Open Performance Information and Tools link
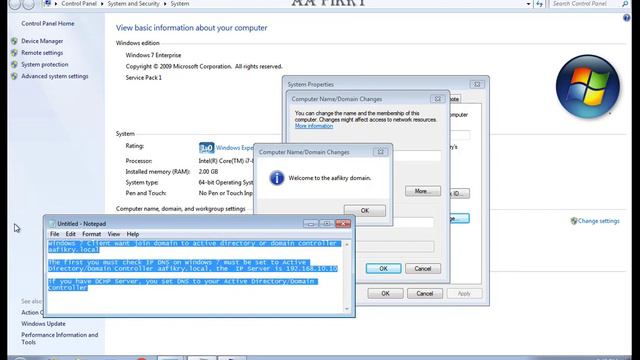Screen dimensions: 640x360 click(60, 338)
